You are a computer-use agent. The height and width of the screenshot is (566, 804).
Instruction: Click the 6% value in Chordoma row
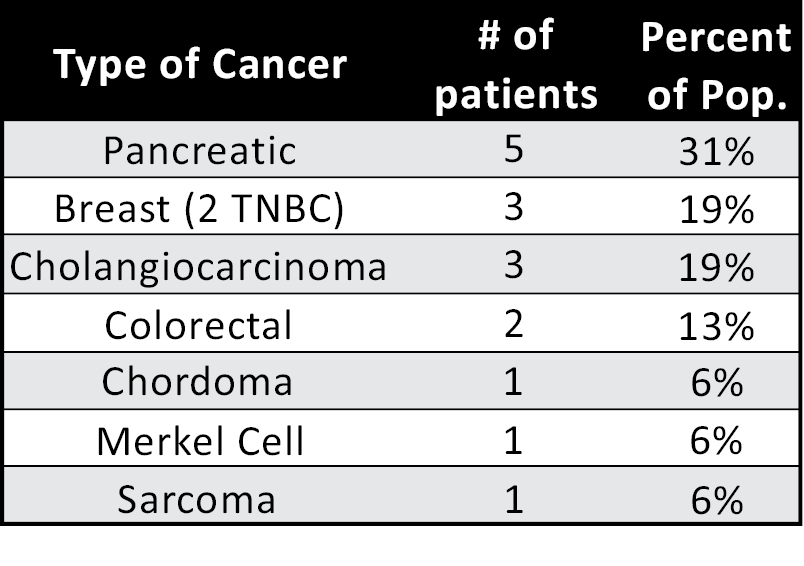[x=714, y=383]
